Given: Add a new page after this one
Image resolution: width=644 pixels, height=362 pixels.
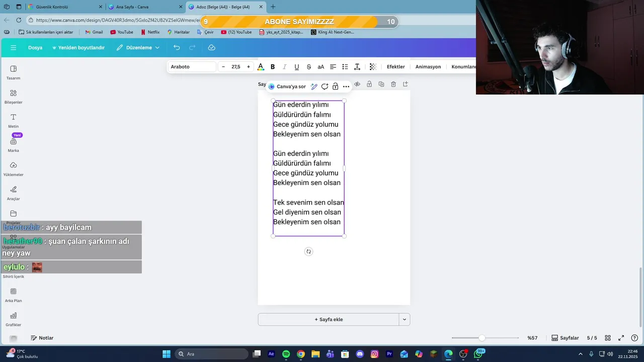Looking at the screenshot, I should click(406, 84).
